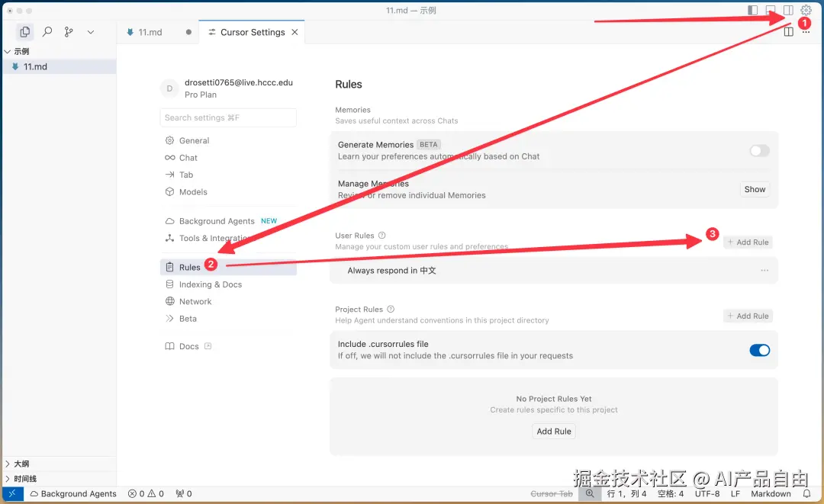This screenshot has height=504, width=824.
Task: Click the zoom magnifier status icon
Action: tap(590, 493)
